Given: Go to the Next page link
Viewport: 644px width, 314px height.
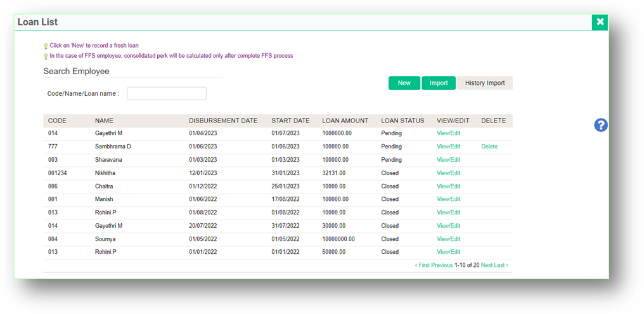Looking at the screenshot, I should tap(487, 265).
